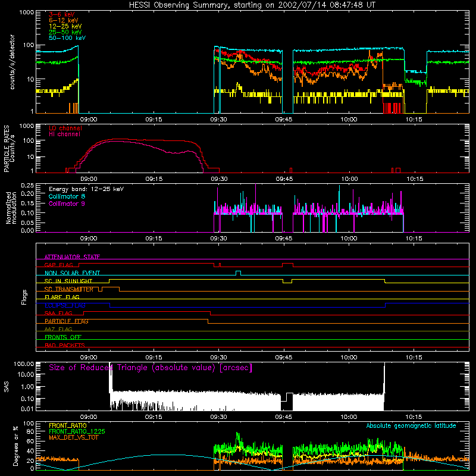The image size is (476, 476).
Task: Select the SAA_FLAG label
Action: [x=58, y=313]
